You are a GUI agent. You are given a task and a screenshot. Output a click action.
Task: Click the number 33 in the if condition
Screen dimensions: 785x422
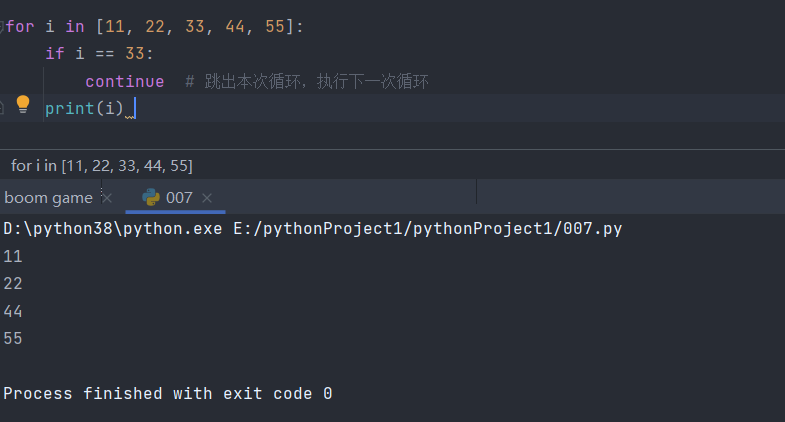(x=136, y=54)
